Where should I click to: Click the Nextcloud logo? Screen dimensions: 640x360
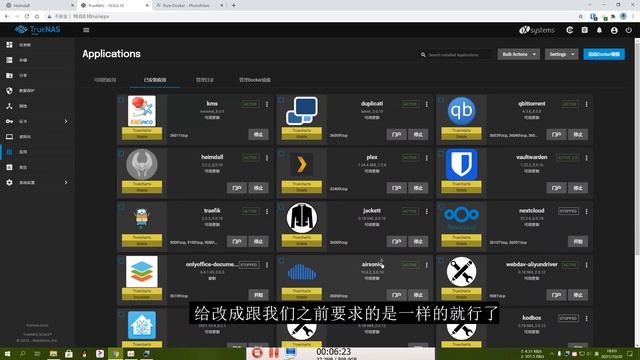pyautogui.click(x=461, y=218)
